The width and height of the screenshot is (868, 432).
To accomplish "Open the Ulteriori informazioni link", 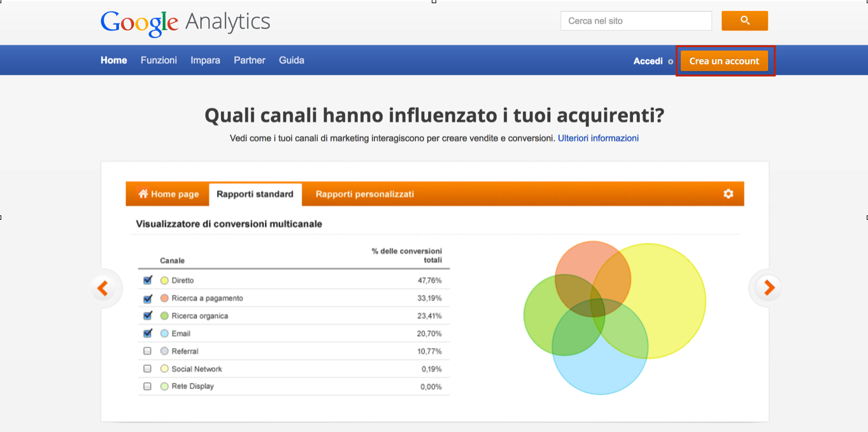I will click(x=598, y=138).
